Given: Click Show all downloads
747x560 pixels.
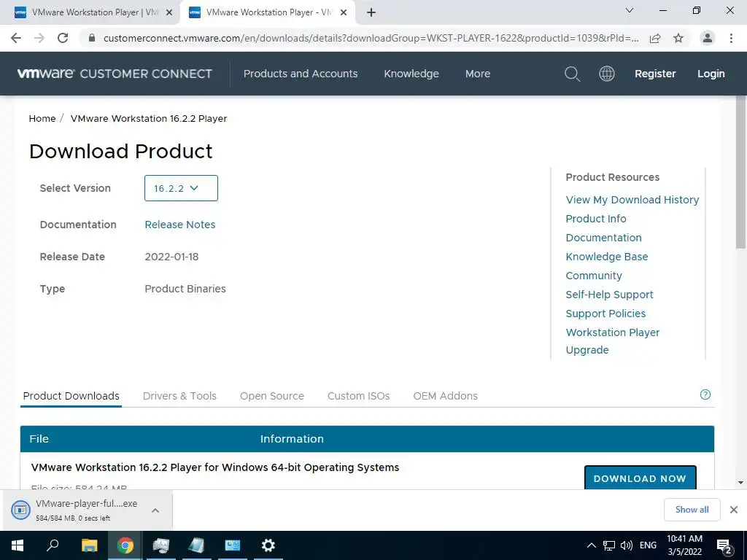Looking at the screenshot, I should pos(692,510).
